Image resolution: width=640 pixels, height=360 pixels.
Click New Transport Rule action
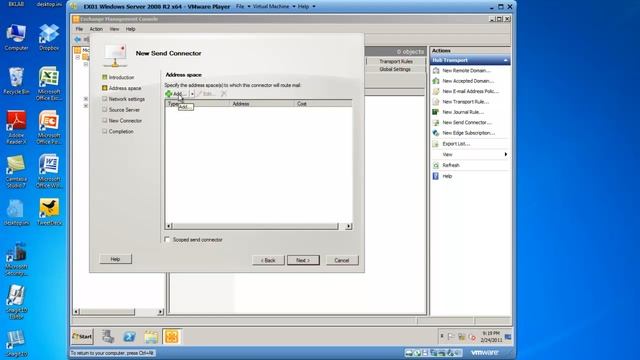click(465, 102)
